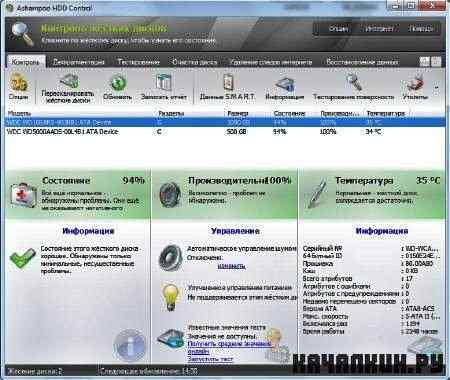The height and width of the screenshot is (380, 450).
Task: Click the Жёсткие диски: 2 status bar entry
Action: [x=35, y=371]
